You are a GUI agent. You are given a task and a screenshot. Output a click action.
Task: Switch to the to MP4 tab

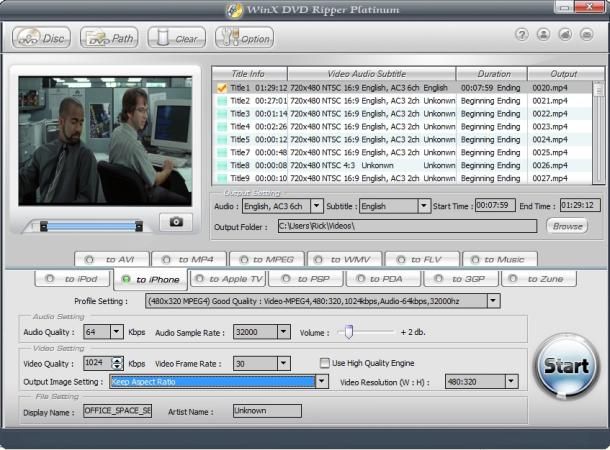(x=189, y=259)
